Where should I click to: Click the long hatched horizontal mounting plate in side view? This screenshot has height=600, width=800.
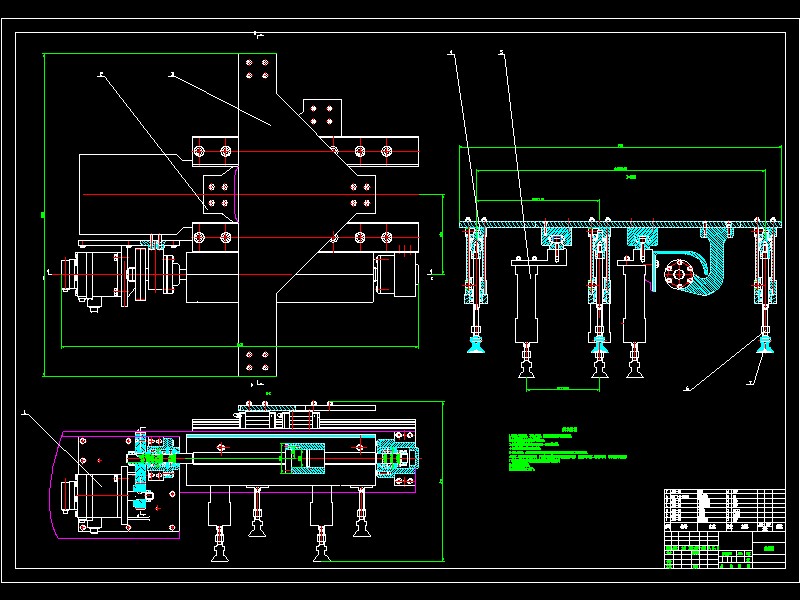[620, 224]
